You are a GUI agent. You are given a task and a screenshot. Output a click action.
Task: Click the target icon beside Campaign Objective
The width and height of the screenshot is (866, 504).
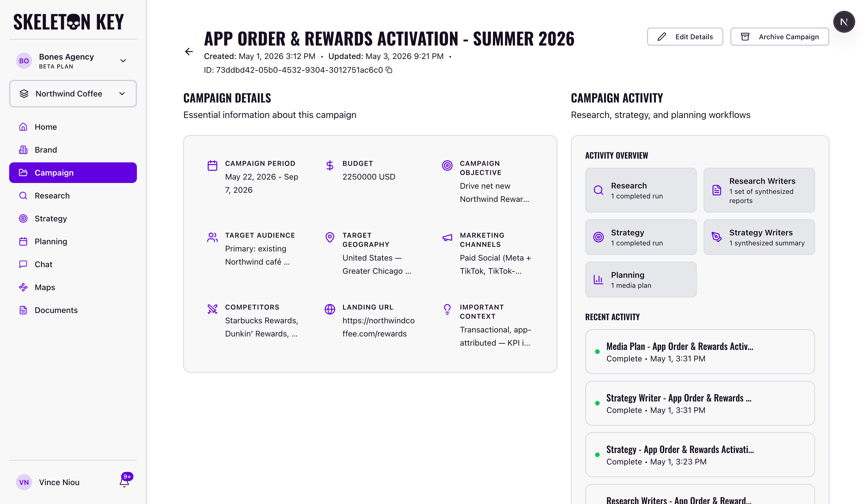(x=447, y=166)
